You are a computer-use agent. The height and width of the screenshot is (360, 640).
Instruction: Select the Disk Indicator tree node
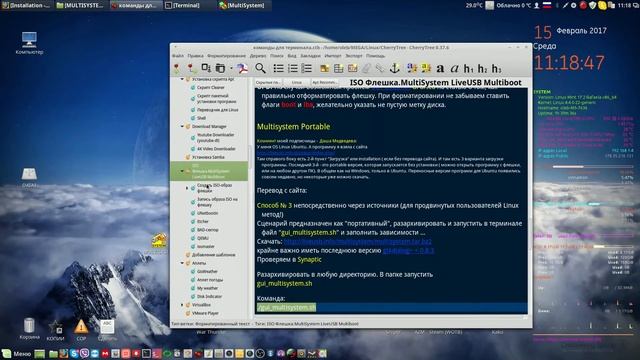[x=210, y=296]
